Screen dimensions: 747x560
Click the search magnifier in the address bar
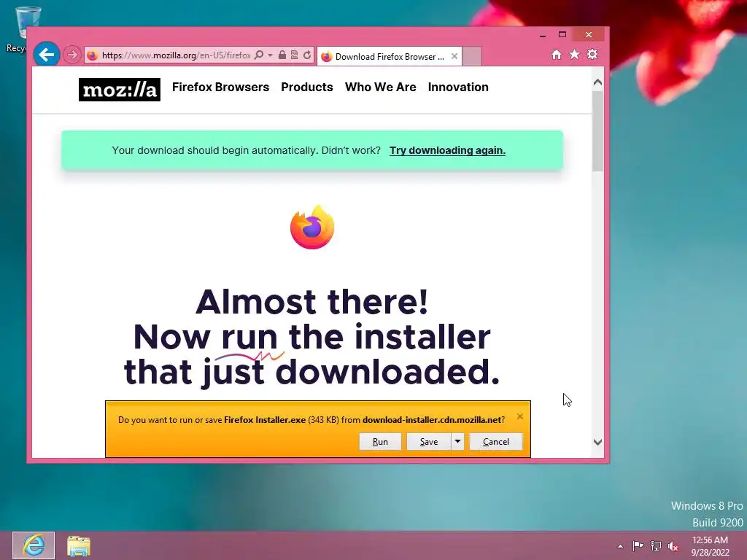(259, 55)
